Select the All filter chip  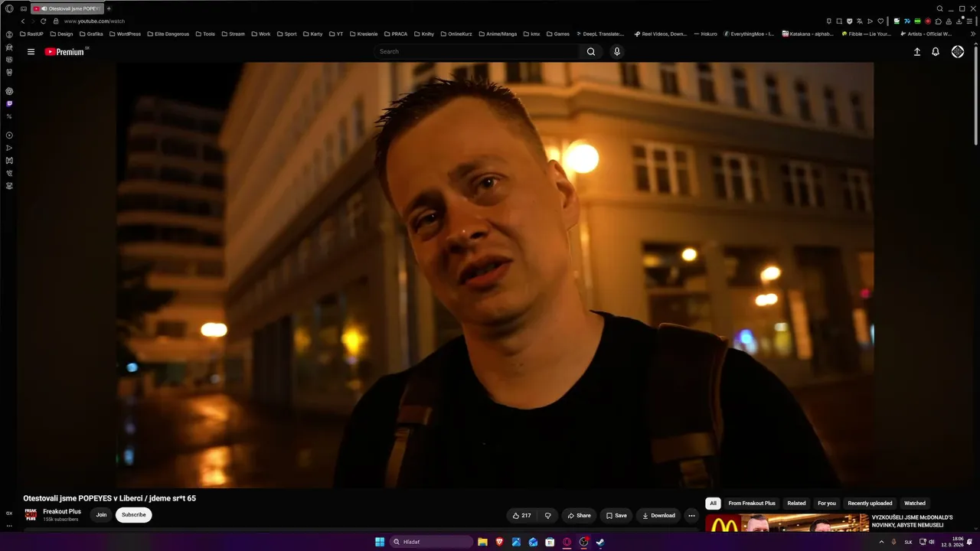[713, 504]
